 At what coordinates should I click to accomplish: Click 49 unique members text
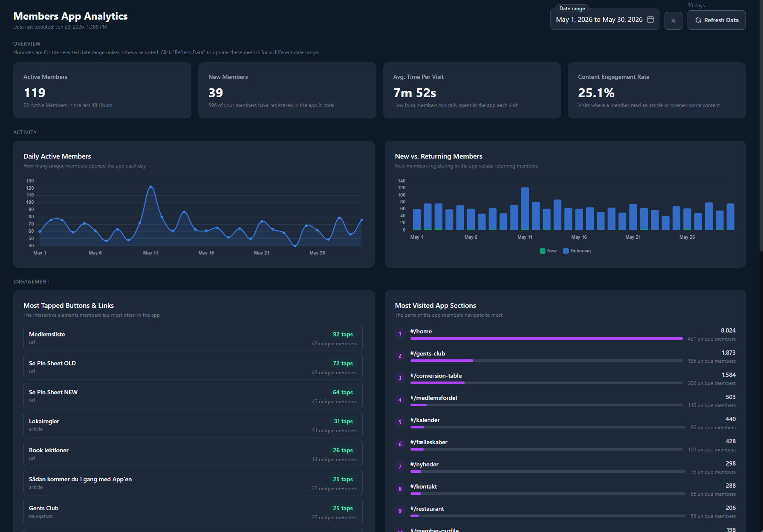(334, 344)
